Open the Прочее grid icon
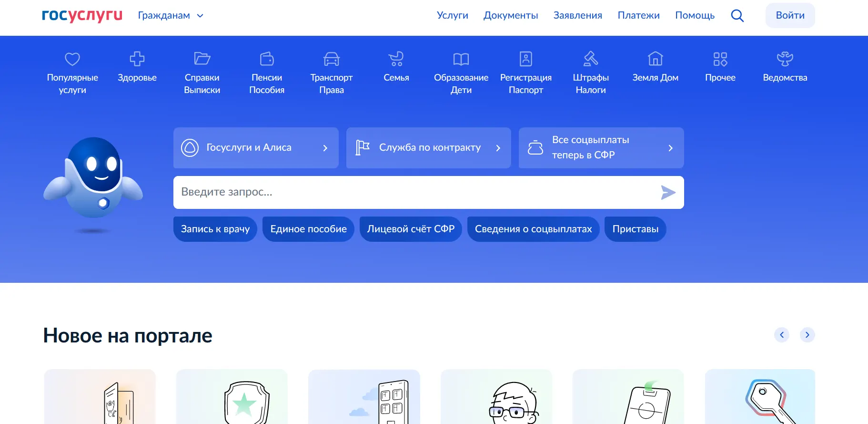Image resolution: width=868 pixels, height=424 pixels. coord(720,59)
